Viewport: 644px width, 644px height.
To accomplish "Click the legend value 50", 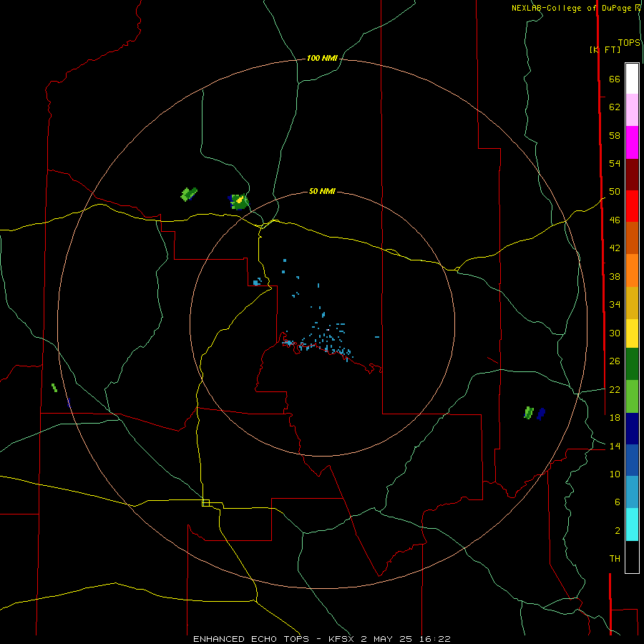I will 615,192.
